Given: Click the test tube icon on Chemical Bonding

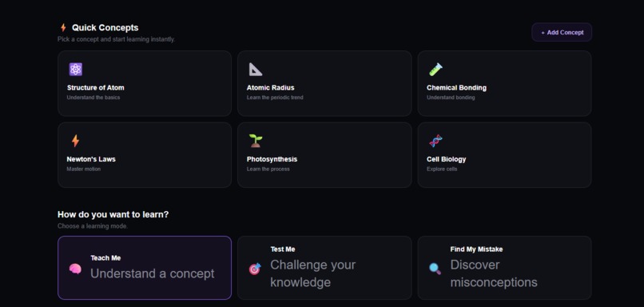Looking at the screenshot, I should [x=435, y=70].
